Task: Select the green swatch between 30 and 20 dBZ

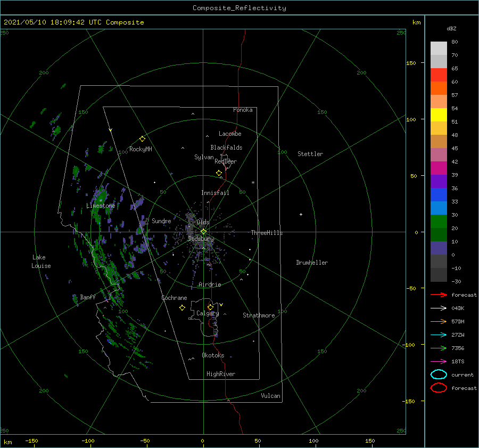Action: [x=439, y=222]
